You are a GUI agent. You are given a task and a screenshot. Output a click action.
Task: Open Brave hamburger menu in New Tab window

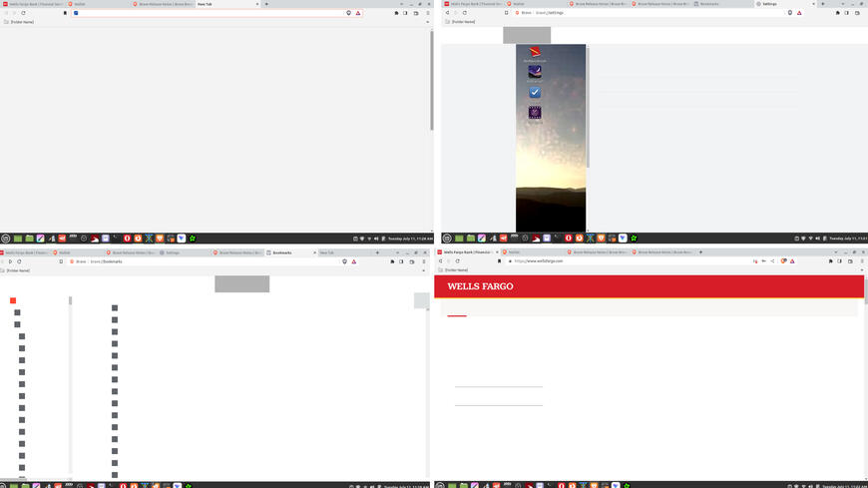tap(428, 13)
